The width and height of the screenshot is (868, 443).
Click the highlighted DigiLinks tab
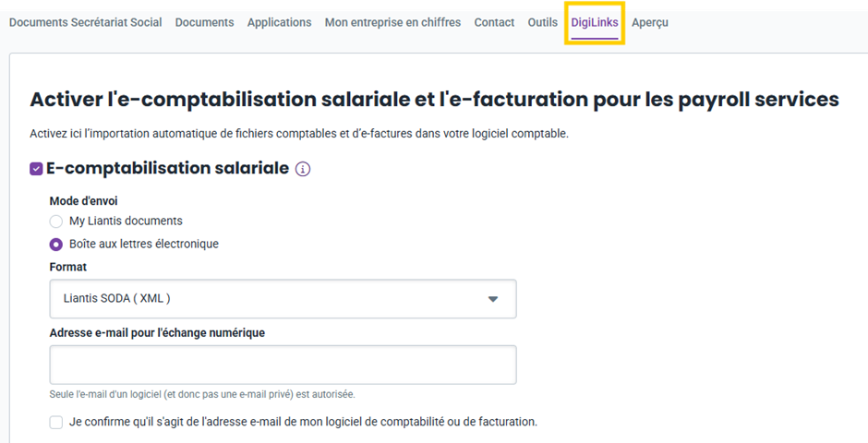(595, 23)
